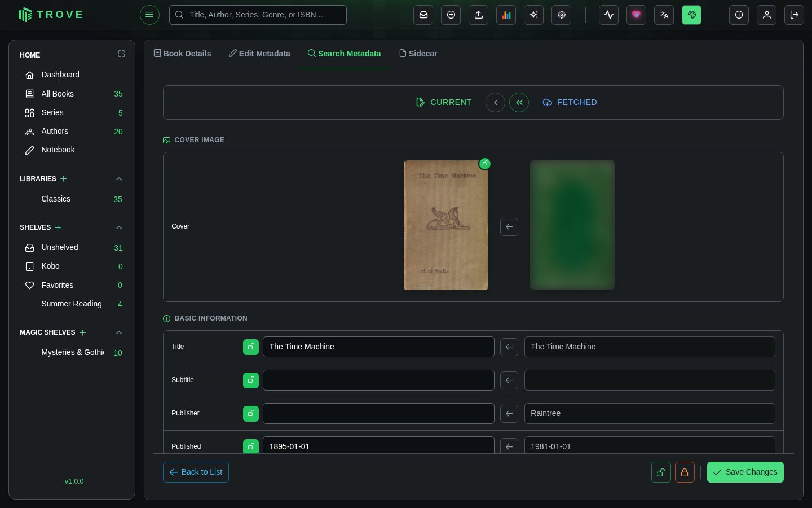Click the activity pulse icon
Image resolution: width=812 pixels, height=508 pixels.
(609, 15)
